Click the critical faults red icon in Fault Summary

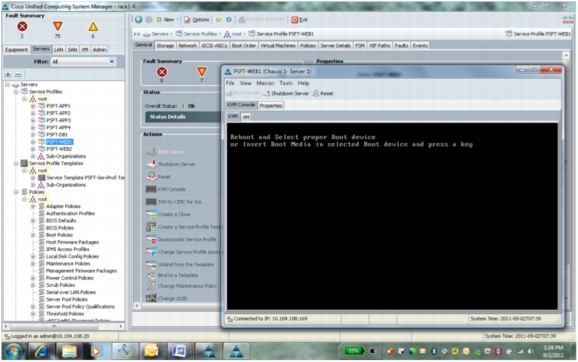pos(22,26)
